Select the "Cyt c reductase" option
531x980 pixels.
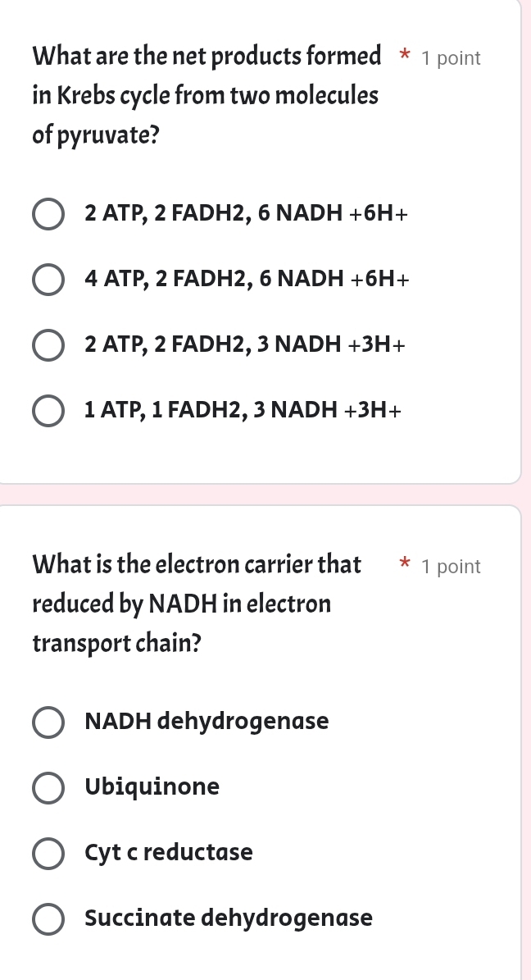(48, 853)
